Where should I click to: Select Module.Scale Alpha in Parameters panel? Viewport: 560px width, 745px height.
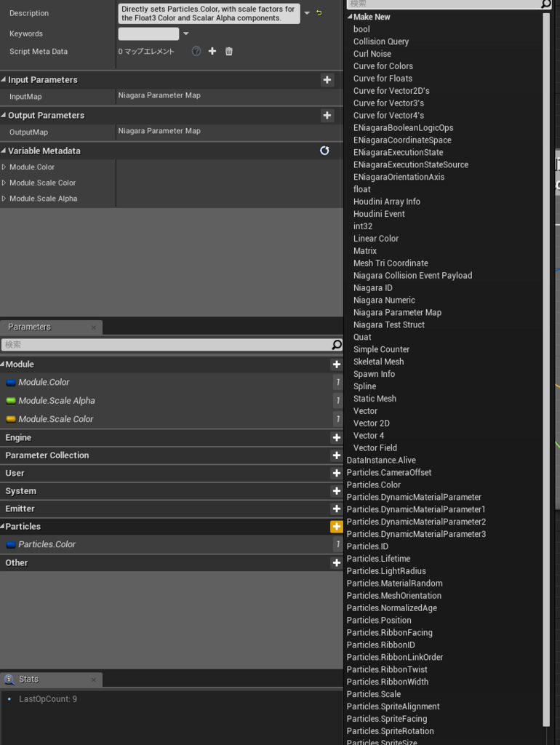coord(171,401)
